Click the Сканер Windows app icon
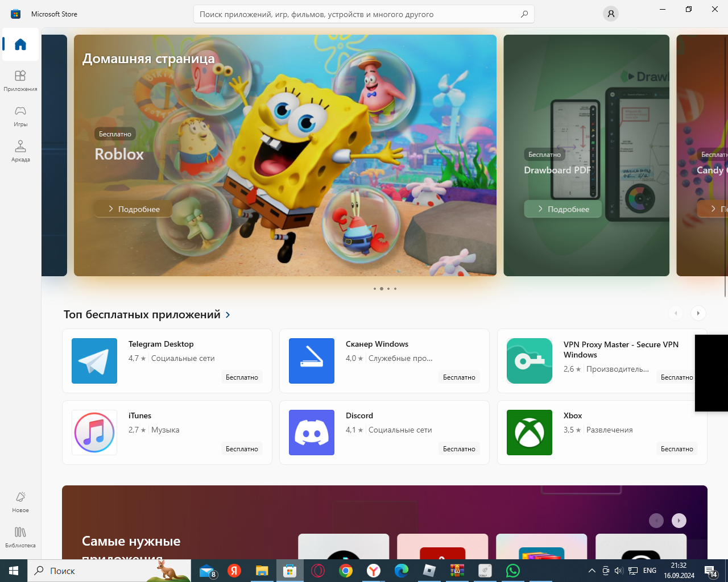The image size is (728, 582). click(312, 361)
